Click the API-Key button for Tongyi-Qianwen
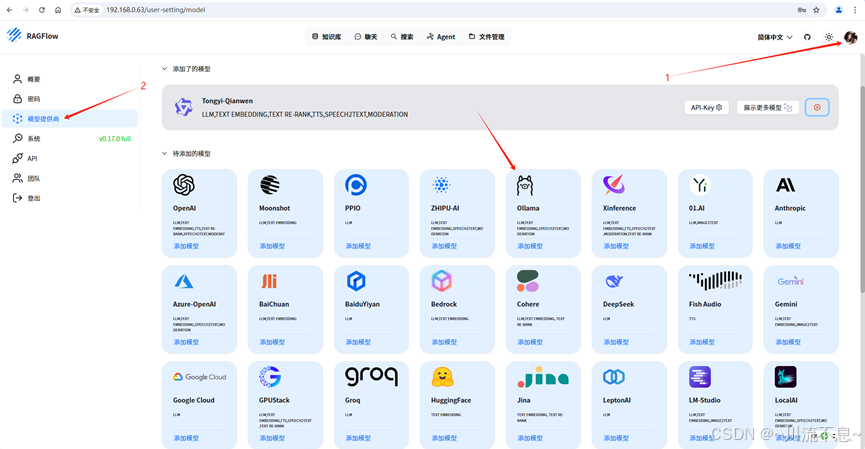865x449 pixels. click(x=707, y=108)
